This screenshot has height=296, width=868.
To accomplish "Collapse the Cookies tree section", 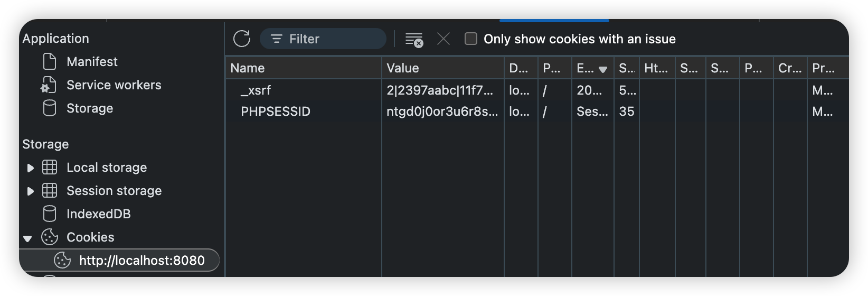I will point(28,238).
